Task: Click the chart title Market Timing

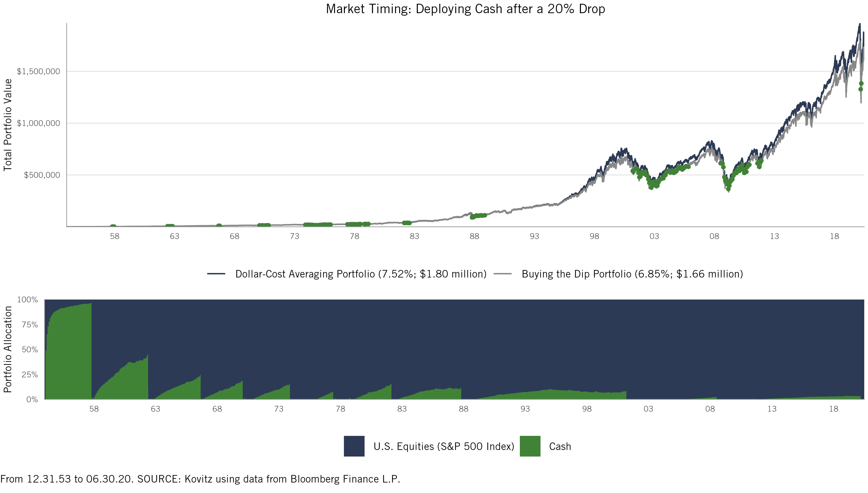Action: tap(465, 9)
